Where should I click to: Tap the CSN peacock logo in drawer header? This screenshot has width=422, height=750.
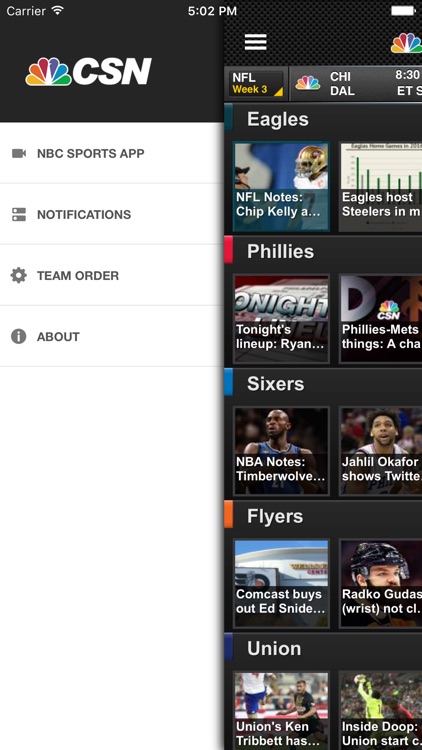[x=89, y=72]
